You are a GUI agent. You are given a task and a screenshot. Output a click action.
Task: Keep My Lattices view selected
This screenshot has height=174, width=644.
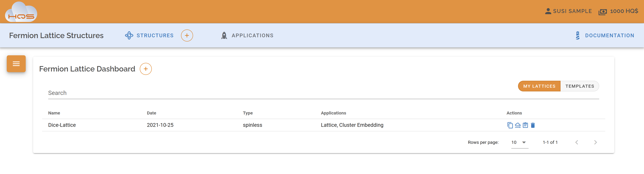[x=539, y=86]
